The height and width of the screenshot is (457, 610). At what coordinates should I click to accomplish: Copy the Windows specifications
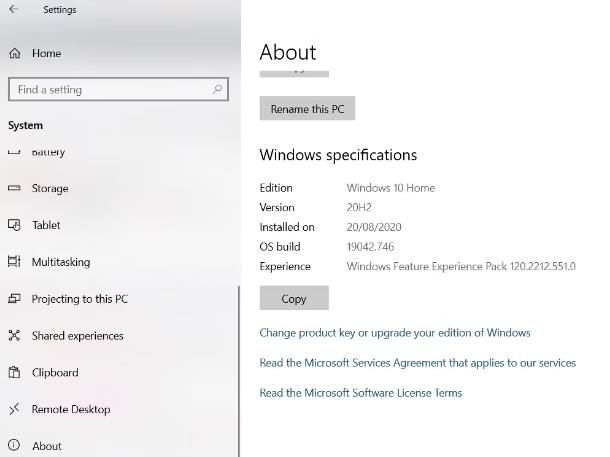pos(294,298)
